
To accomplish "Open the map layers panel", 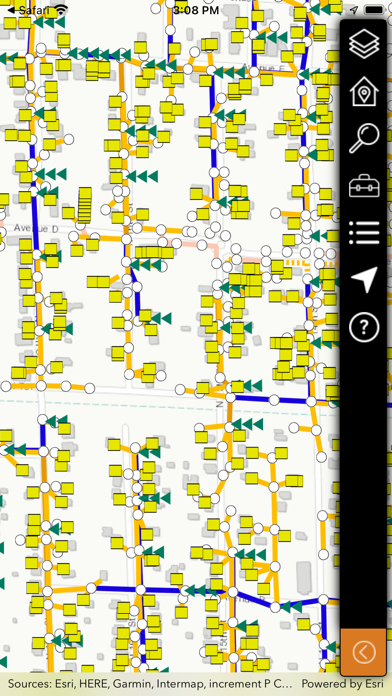I will pyautogui.click(x=364, y=44).
